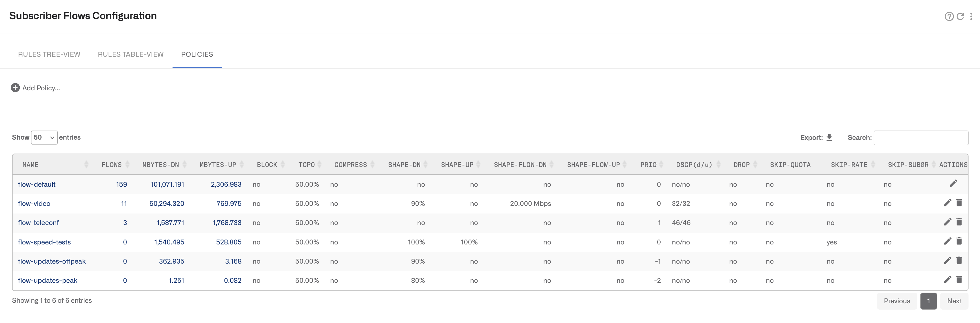Delete the flow-video policy

(959, 203)
